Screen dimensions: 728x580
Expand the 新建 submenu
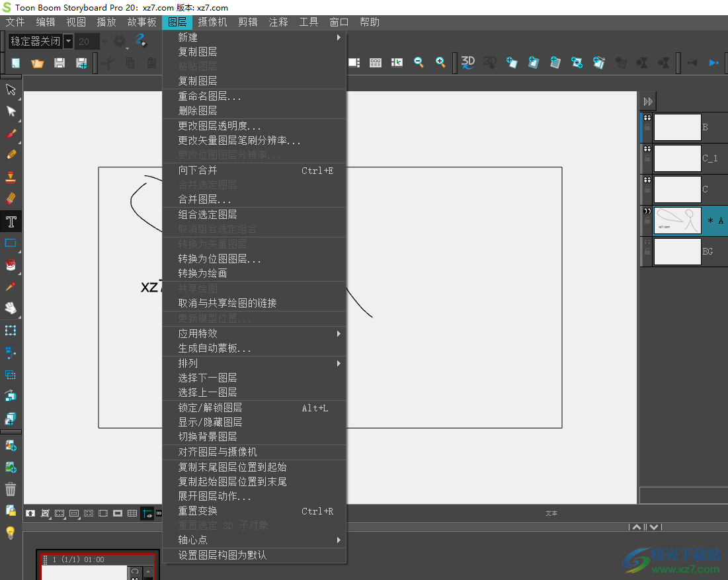(255, 37)
